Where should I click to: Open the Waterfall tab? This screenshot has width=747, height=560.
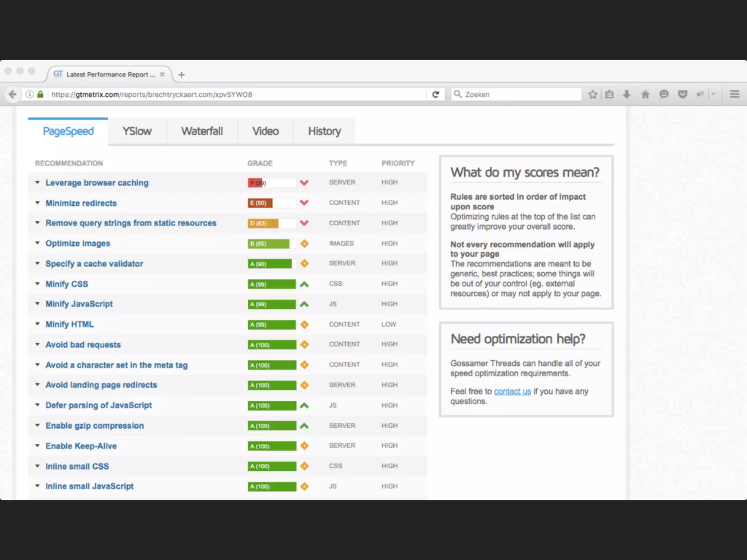[202, 131]
